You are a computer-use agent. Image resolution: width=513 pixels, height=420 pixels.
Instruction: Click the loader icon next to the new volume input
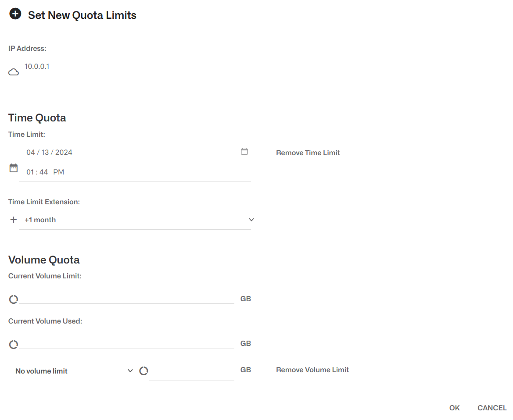[x=143, y=370]
